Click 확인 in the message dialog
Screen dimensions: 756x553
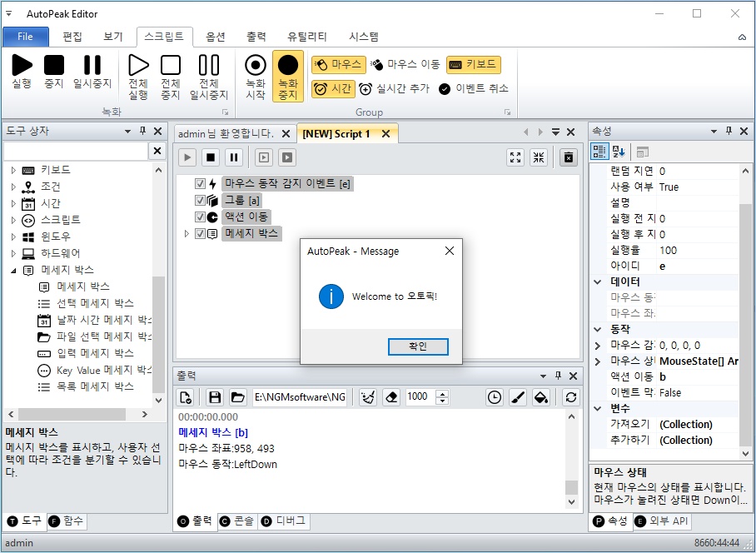pos(418,346)
